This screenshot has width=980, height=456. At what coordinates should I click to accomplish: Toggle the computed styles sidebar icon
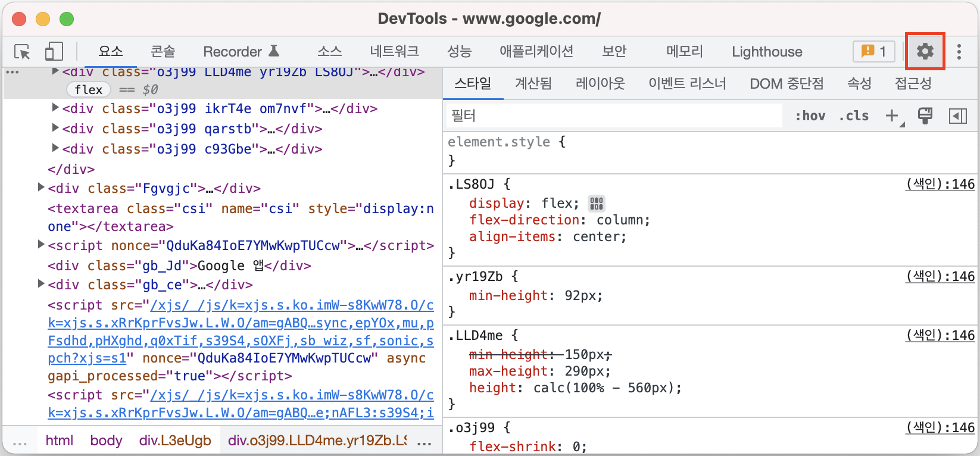957,115
